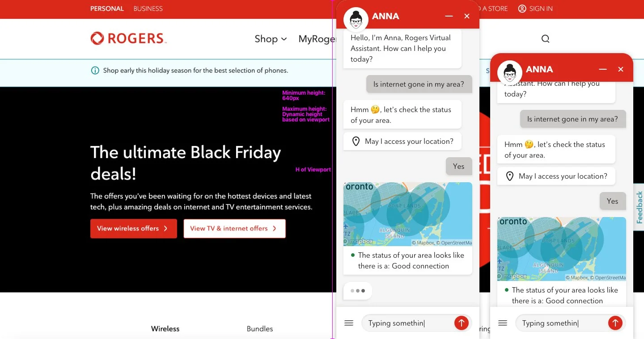Click 'Is internet gone in my area?' in right chat
This screenshot has height=339, width=644.
pos(573,119)
